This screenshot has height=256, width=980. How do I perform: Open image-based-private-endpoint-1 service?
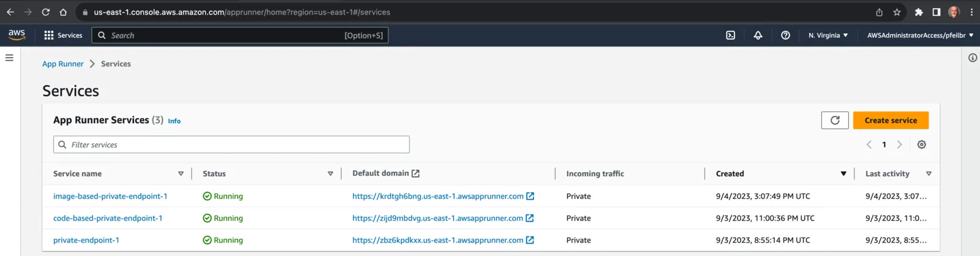pos(110,197)
